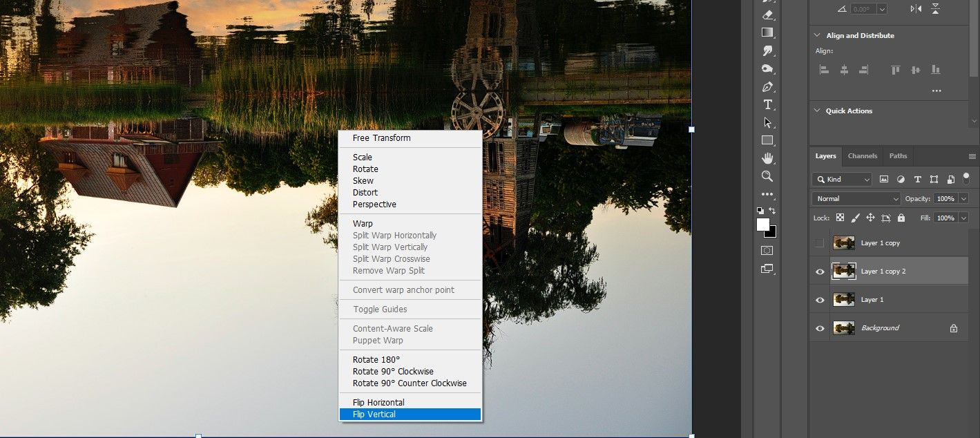Open the Fill slider dropdown arrow
Screen dimensions: 980x438
[x=963, y=218]
